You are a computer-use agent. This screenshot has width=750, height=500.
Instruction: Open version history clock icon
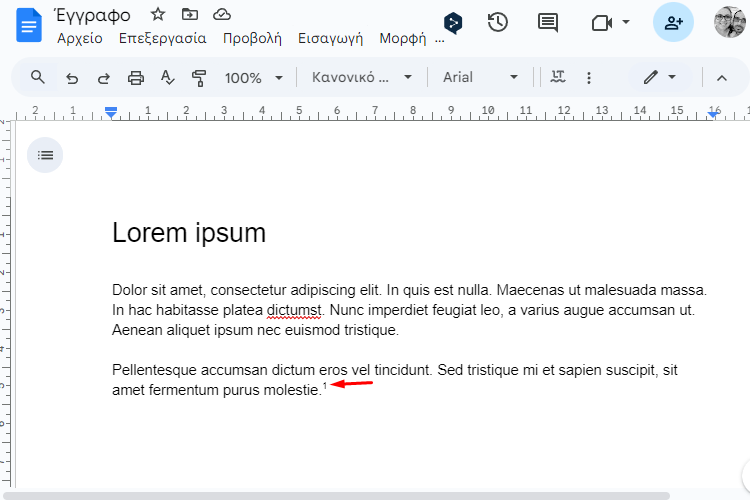pos(498,22)
